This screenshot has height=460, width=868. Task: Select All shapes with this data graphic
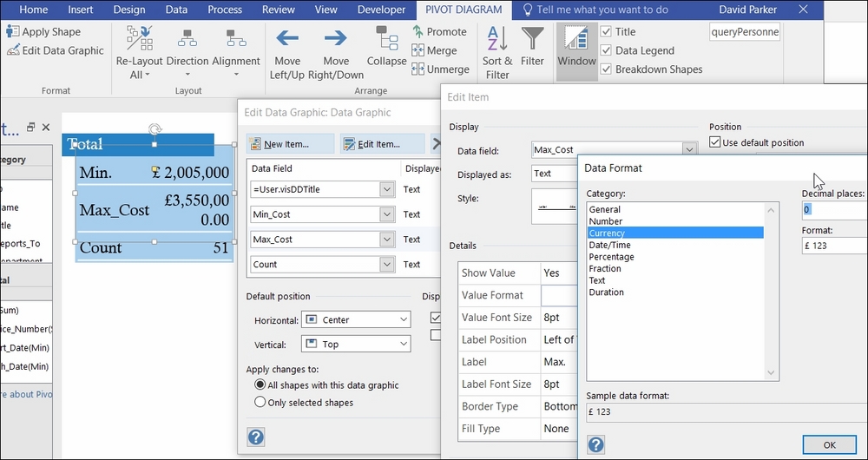pyautogui.click(x=260, y=384)
